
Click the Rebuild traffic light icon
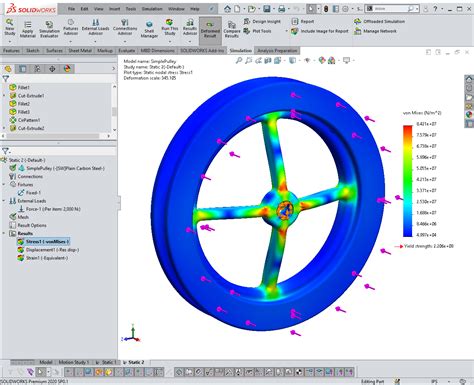pyautogui.click(x=326, y=9)
